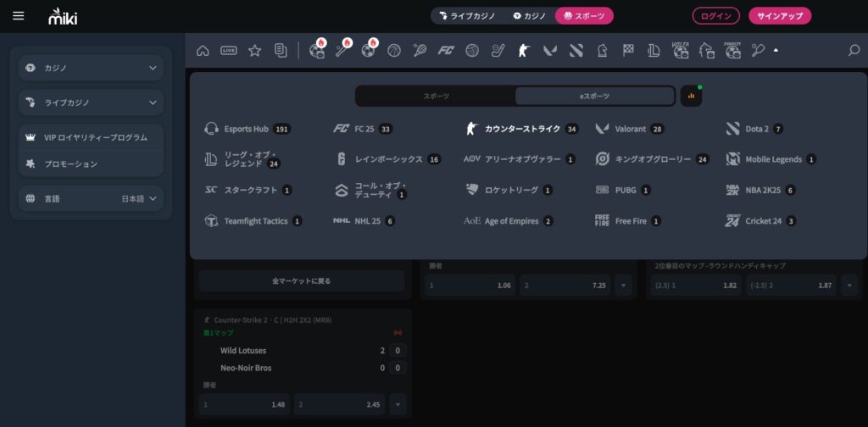Select ライブカジノ in top navigation
The width and height of the screenshot is (868, 427).
467,16
